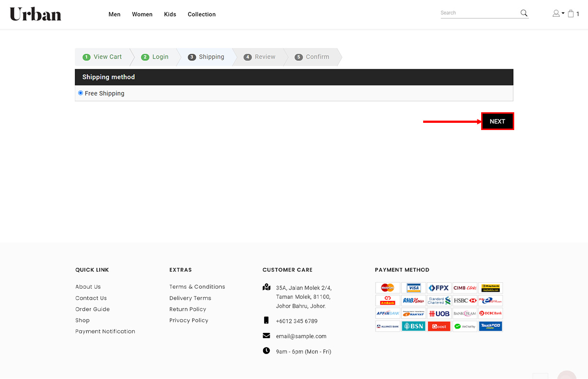
Task: Click the clock business hours icon
Action: [266, 351]
